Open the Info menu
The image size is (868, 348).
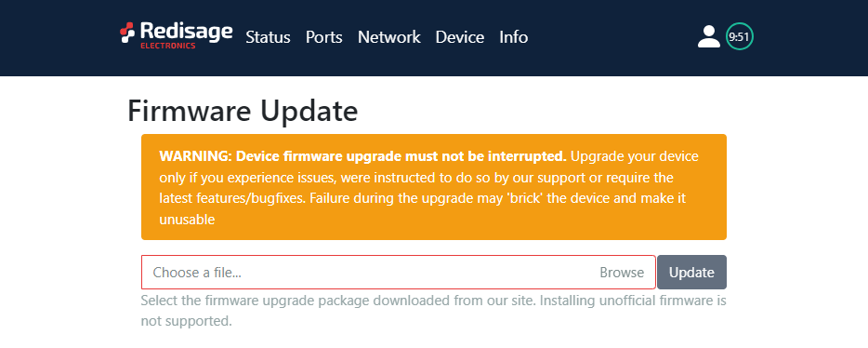tap(514, 37)
